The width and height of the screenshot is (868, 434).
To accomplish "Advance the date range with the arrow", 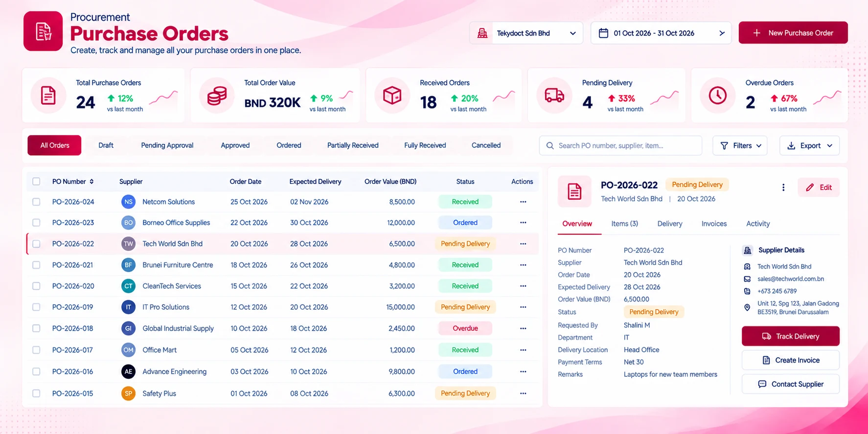I will click(x=722, y=33).
